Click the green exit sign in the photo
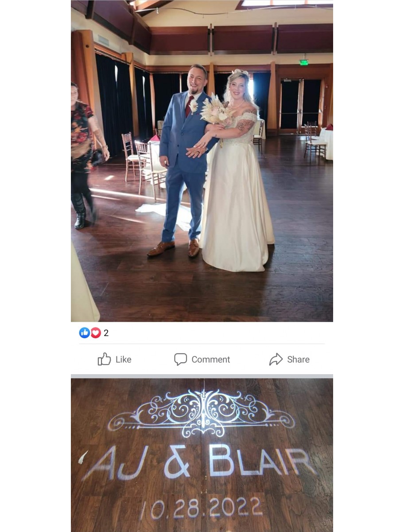This screenshot has width=404, height=532. click(304, 63)
